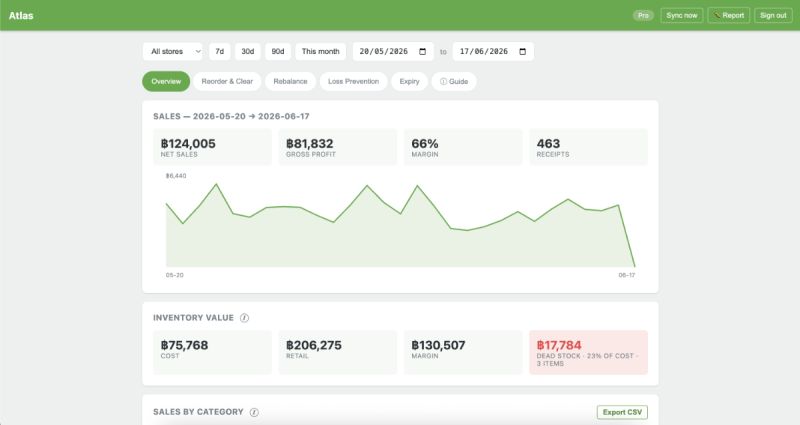Click the 06-17 chart end label

[627, 275]
